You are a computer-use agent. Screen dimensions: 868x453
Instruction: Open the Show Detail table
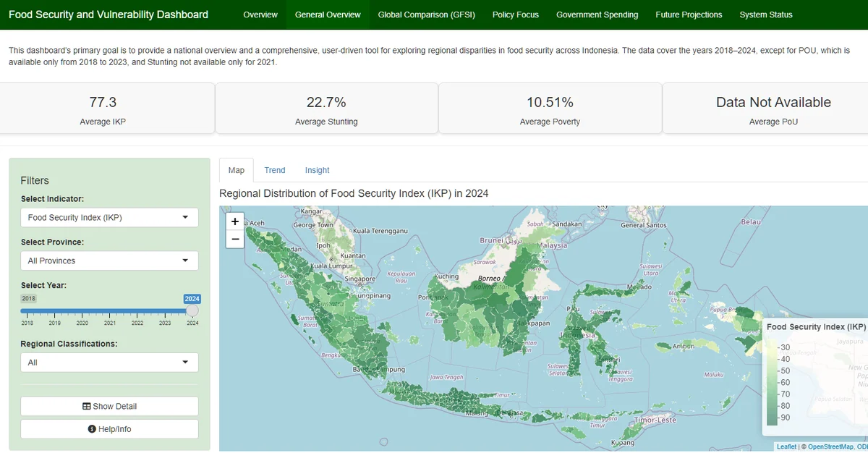click(x=109, y=406)
